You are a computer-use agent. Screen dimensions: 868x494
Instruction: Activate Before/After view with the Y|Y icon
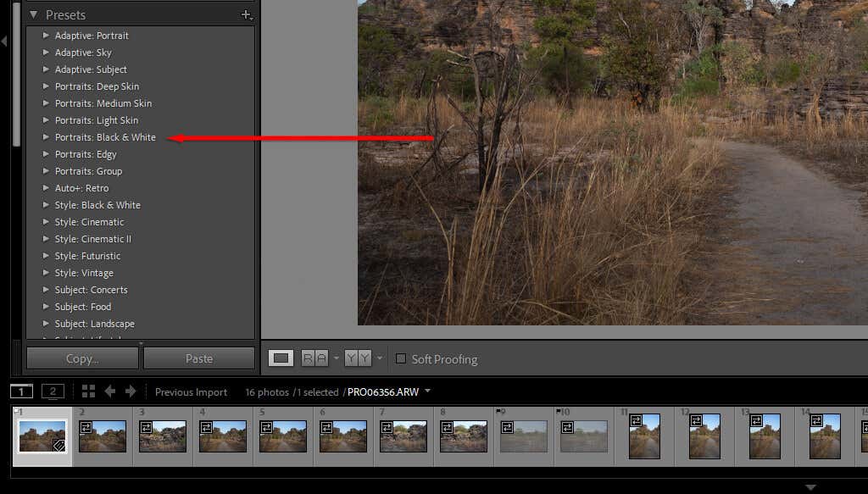[359, 358]
